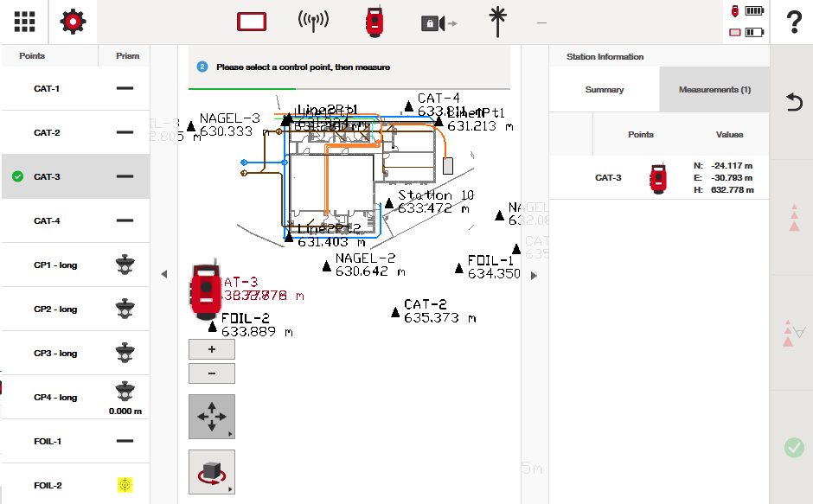Collapse the right station panel arrow
813x504 pixels.
tap(534, 275)
